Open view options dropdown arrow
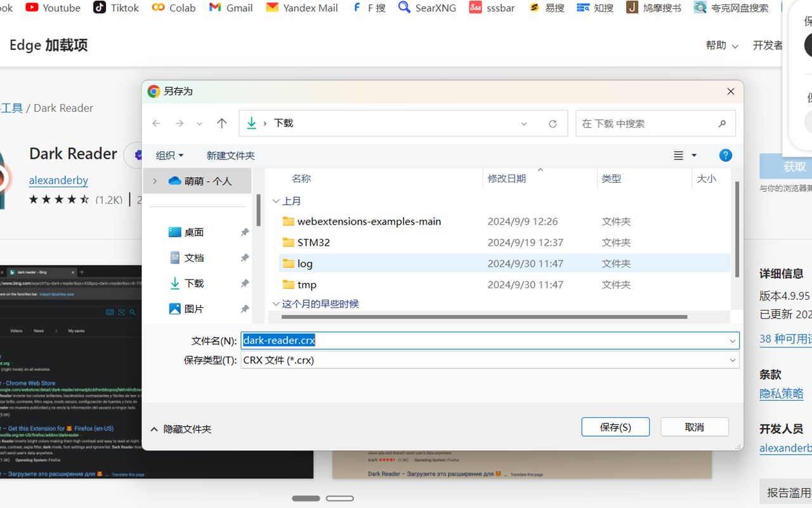 pyautogui.click(x=694, y=156)
